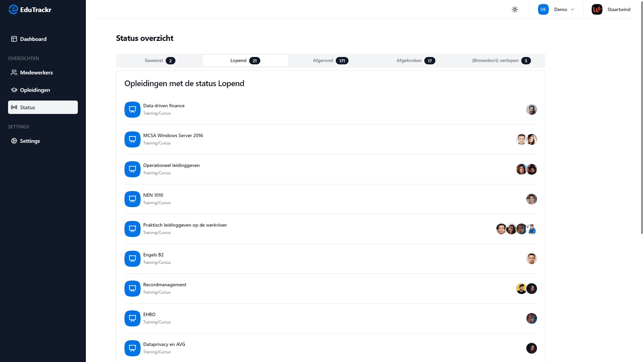The height and width of the screenshot is (362, 644).
Task: Open the Opleidingen section icon
Action: tap(14, 90)
